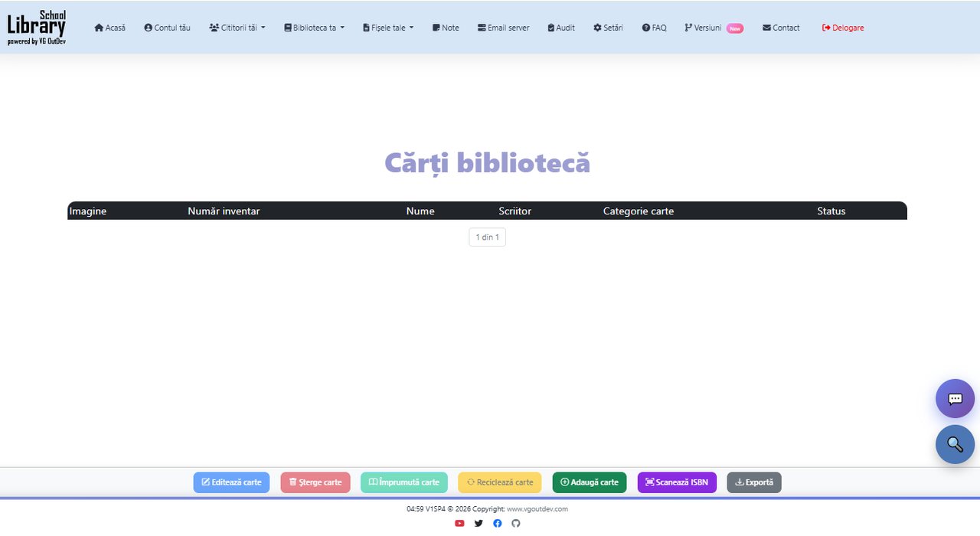Click the Cărți bibliotecă page heading
The image size is (980, 536).
click(487, 163)
